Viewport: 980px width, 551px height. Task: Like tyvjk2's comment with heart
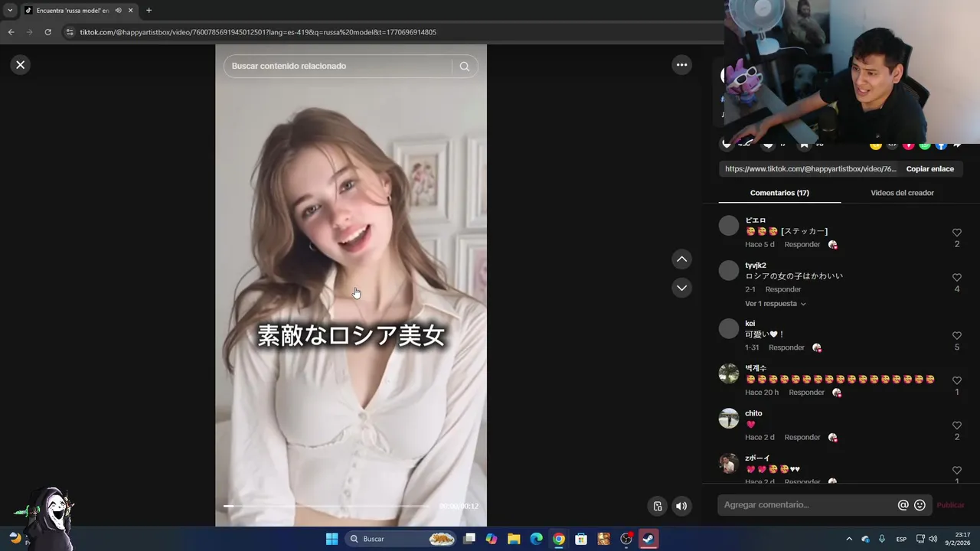[x=957, y=278]
